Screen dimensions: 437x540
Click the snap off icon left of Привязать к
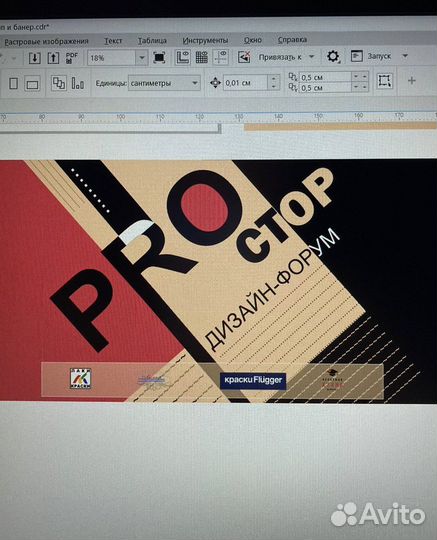pyautogui.click(x=244, y=57)
